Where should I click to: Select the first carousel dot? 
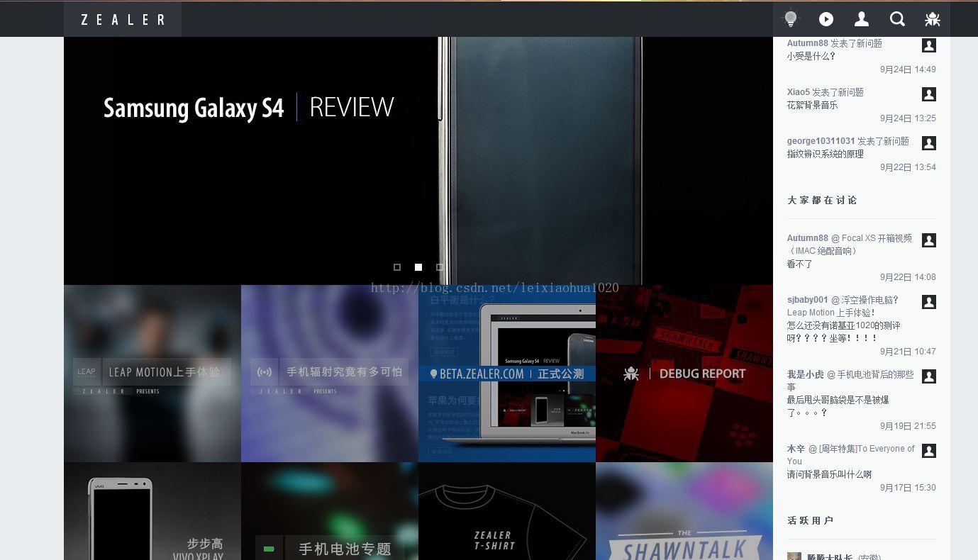pyautogui.click(x=397, y=267)
